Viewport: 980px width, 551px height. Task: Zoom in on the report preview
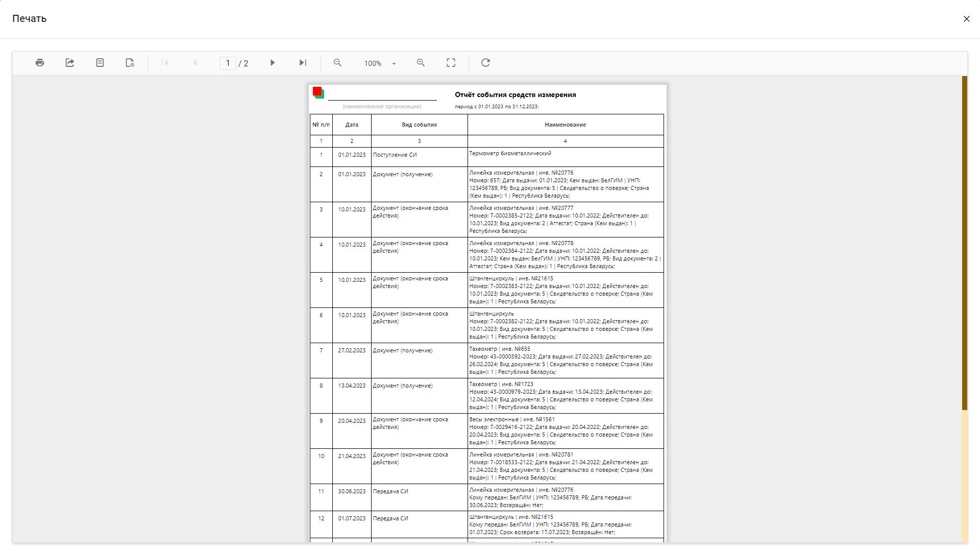[x=421, y=63]
